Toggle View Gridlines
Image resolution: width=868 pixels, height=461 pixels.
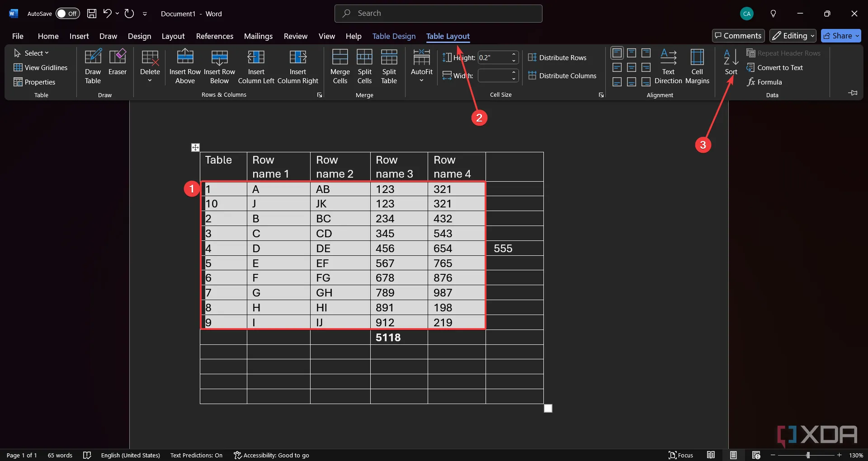[41, 67]
